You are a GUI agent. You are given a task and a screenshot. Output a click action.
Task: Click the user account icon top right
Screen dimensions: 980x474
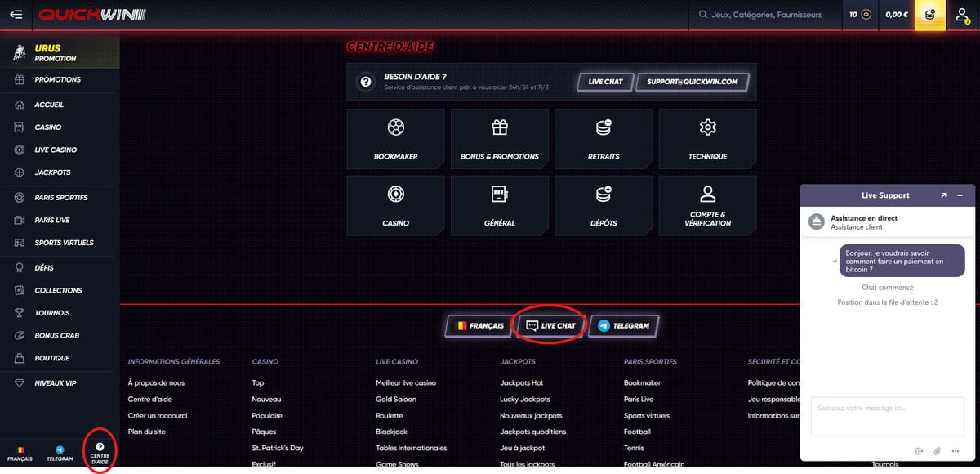[x=962, y=14]
